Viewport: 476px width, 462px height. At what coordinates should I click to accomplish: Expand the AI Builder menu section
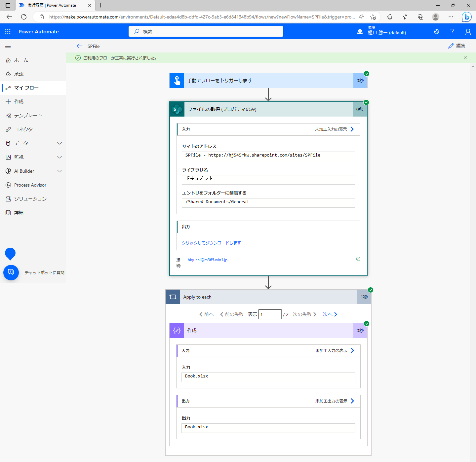pyautogui.click(x=59, y=171)
